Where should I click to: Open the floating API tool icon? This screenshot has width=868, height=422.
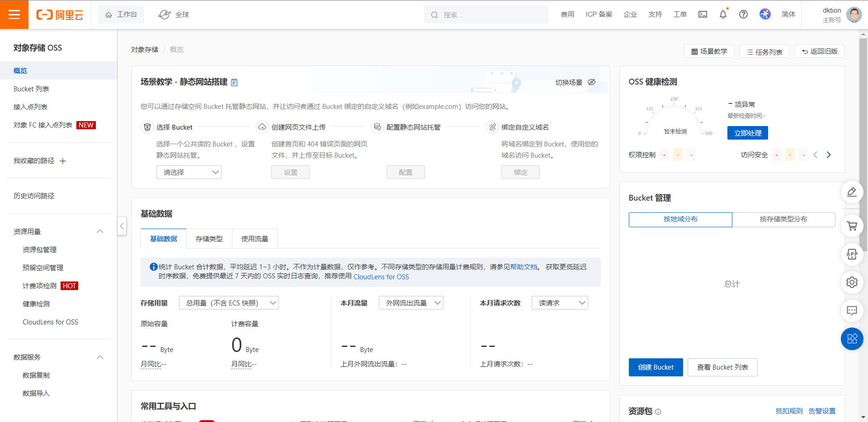852,254
